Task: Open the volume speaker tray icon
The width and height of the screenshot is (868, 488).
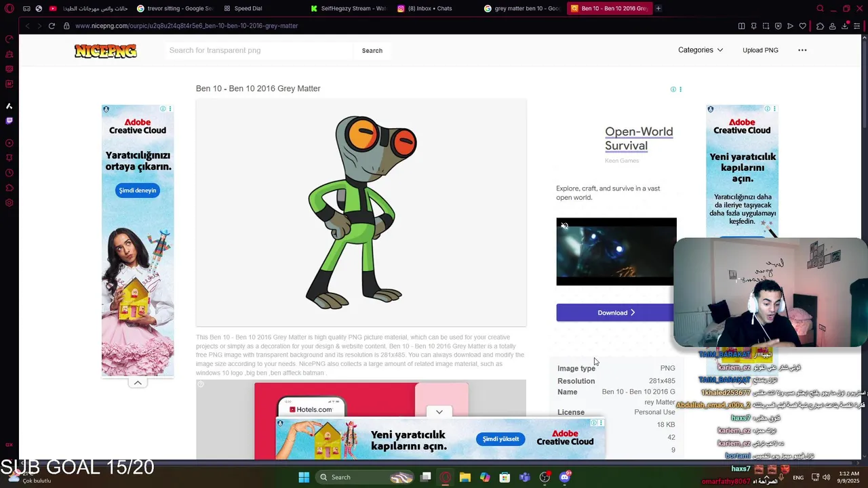Action: coord(826,477)
